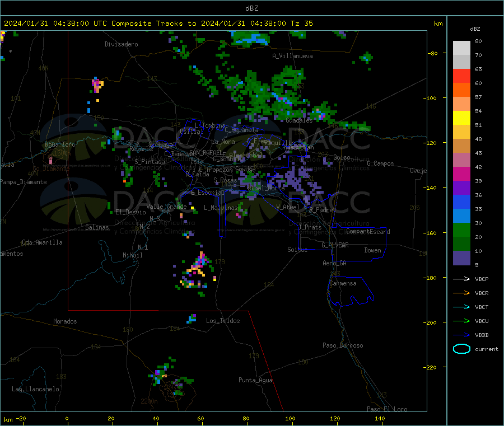Image resolution: width=504 pixels, height=426 pixels.
Task: Click the Pampa_Diamante location label
Action: [x=24, y=182]
